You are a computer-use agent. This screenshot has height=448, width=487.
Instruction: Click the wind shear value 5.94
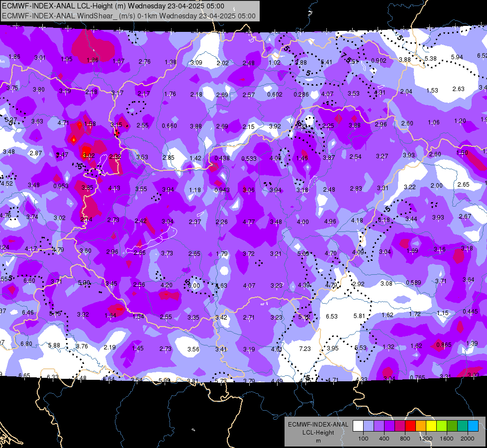pyautogui.click(x=457, y=57)
